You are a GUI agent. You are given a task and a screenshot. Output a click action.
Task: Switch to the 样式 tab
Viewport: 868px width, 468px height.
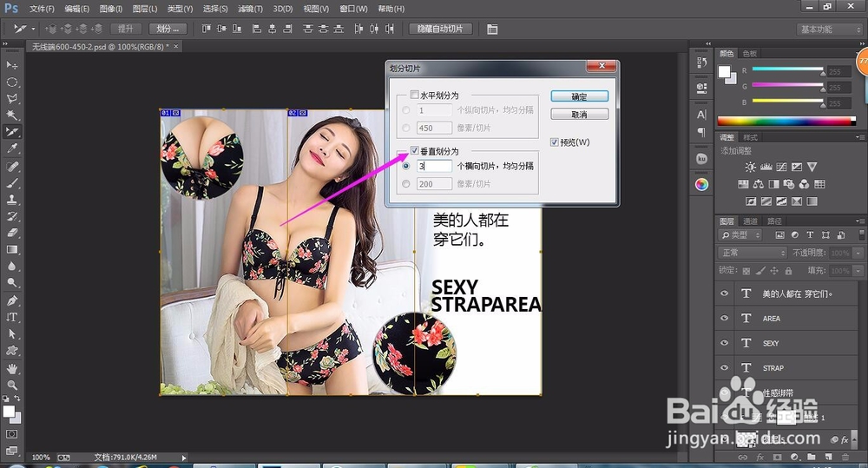750,137
